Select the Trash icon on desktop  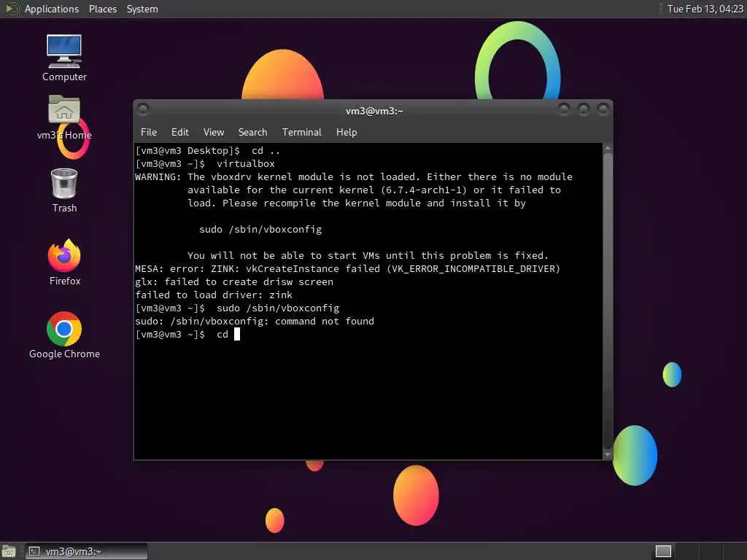64,190
